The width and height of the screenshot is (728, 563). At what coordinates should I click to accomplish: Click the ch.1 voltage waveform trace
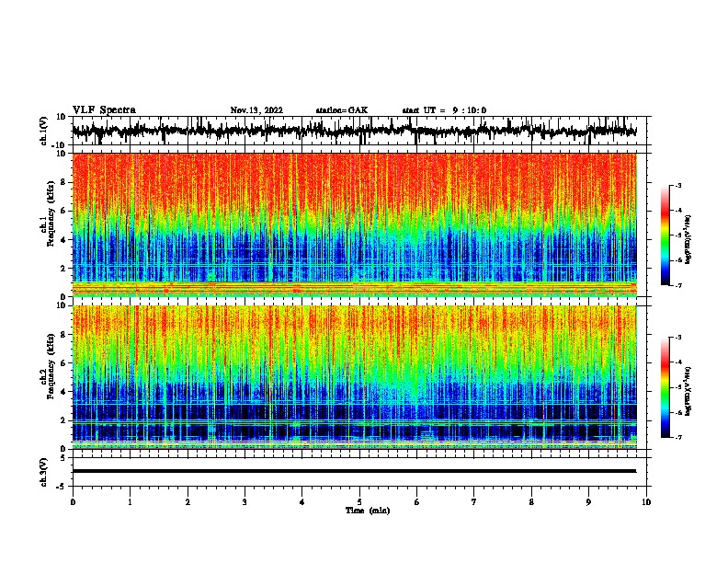coord(354,131)
